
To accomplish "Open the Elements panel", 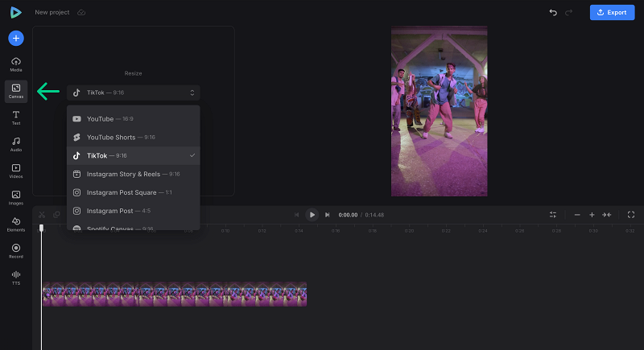I will 16,224.
